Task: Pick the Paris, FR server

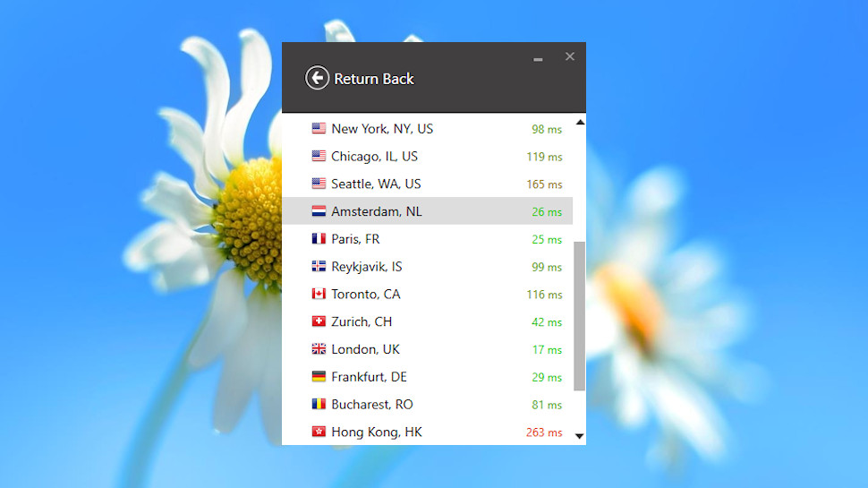Action: [x=428, y=239]
